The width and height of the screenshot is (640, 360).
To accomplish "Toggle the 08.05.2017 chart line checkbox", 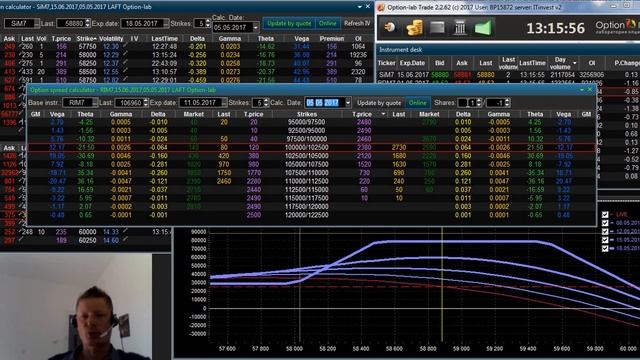I will pyautogui.click(x=605, y=223).
